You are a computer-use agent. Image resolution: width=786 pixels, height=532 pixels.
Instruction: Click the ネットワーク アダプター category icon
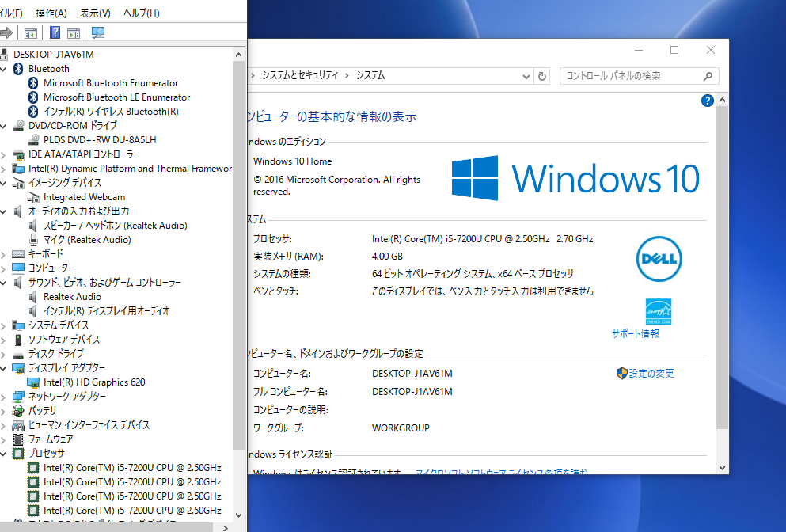pyautogui.click(x=18, y=397)
